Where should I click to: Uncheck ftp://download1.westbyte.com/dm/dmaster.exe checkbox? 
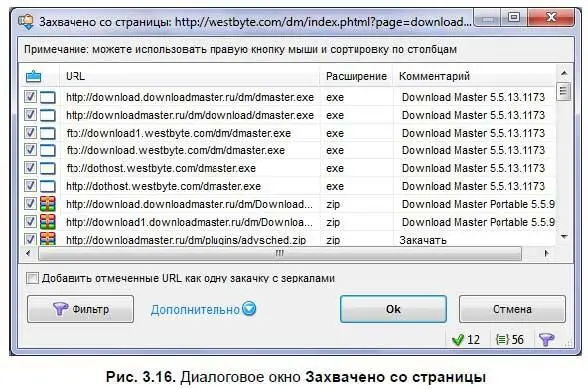(30, 132)
